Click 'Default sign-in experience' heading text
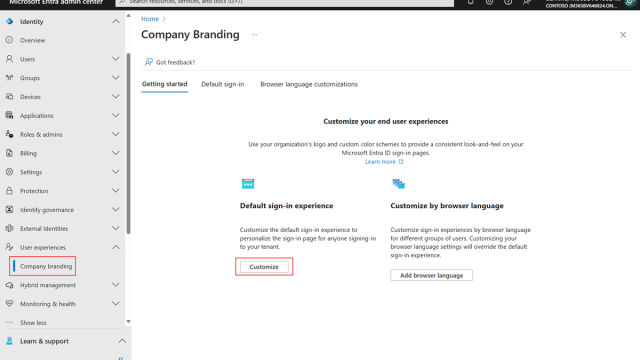The height and width of the screenshot is (360, 640). [287, 206]
